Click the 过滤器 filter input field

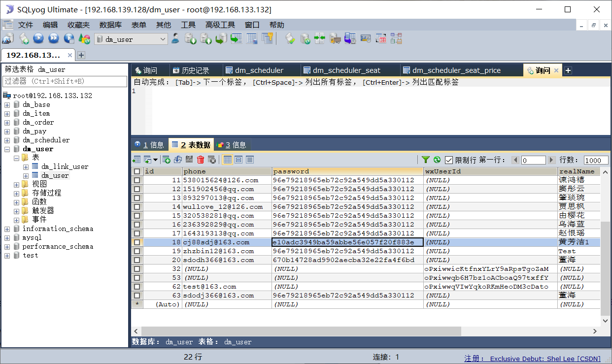(x=65, y=81)
